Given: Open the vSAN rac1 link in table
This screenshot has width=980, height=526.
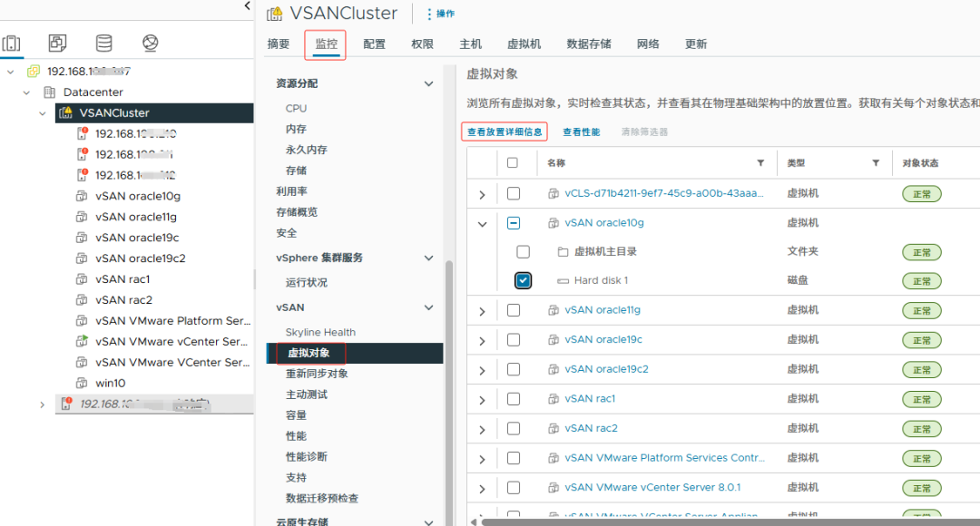Looking at the screenshot, I should point(590,399).
